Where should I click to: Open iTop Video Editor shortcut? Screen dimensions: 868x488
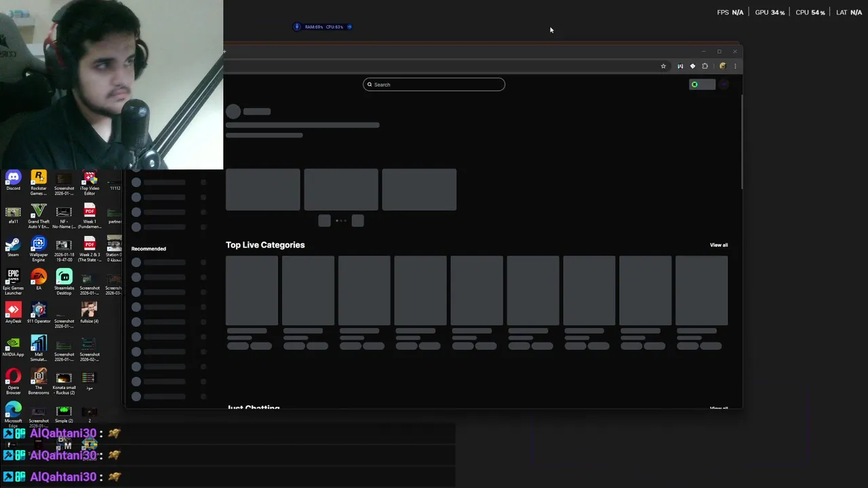(90, 182)
